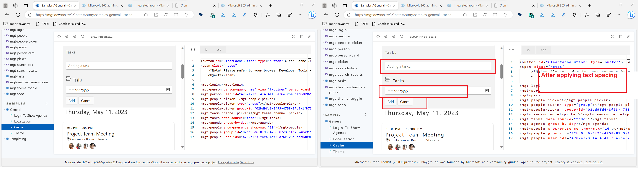Click the Adding a task input field

click(119, 65)
